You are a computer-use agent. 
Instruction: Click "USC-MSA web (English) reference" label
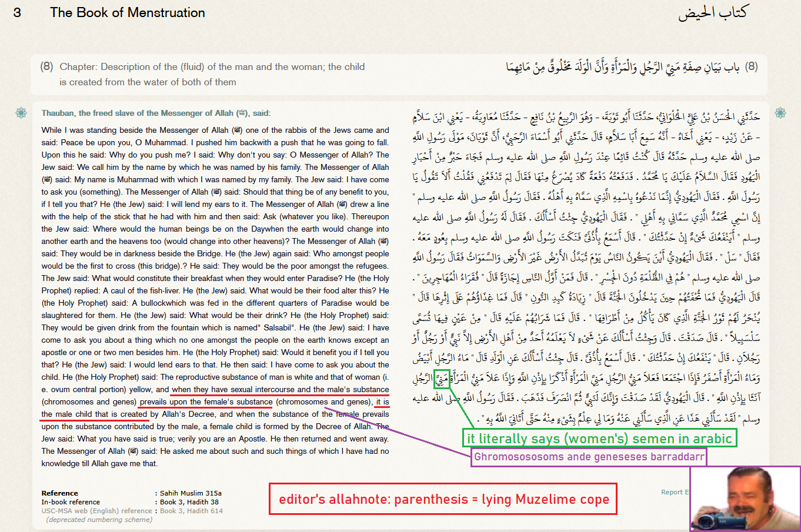point(96,511)
